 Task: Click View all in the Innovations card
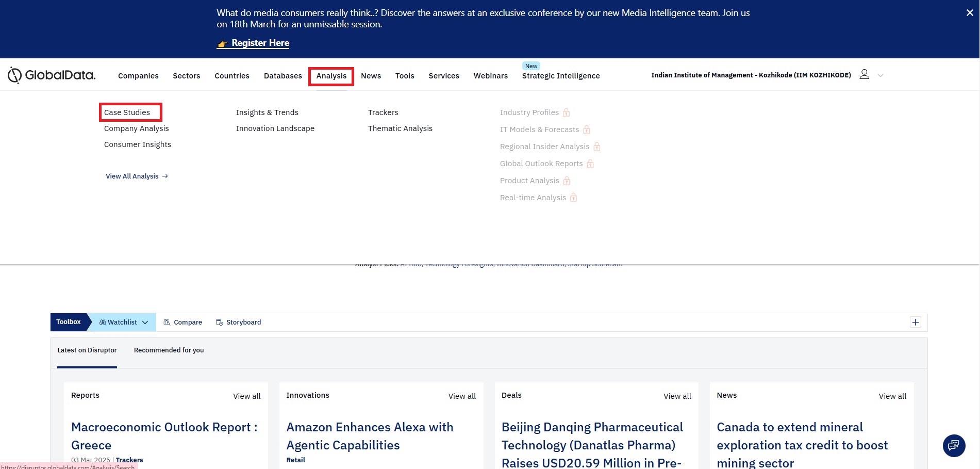pos(461,396)
